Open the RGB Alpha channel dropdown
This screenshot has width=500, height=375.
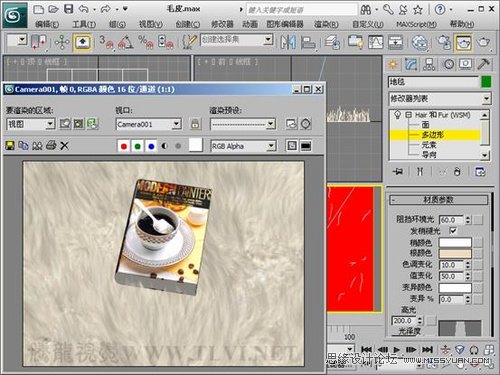(x=243, y=146)
